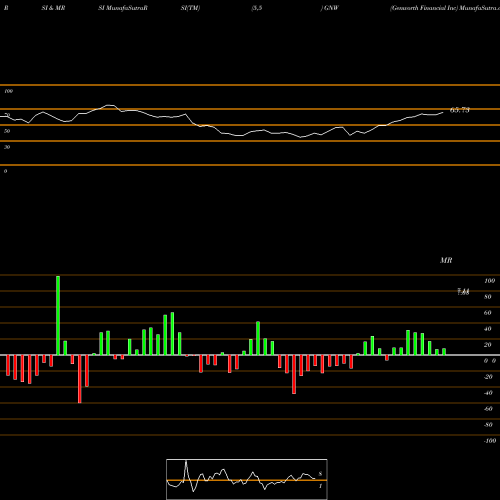Click the MR axis label 20
The image size is (500, 500).
(488, 345)
